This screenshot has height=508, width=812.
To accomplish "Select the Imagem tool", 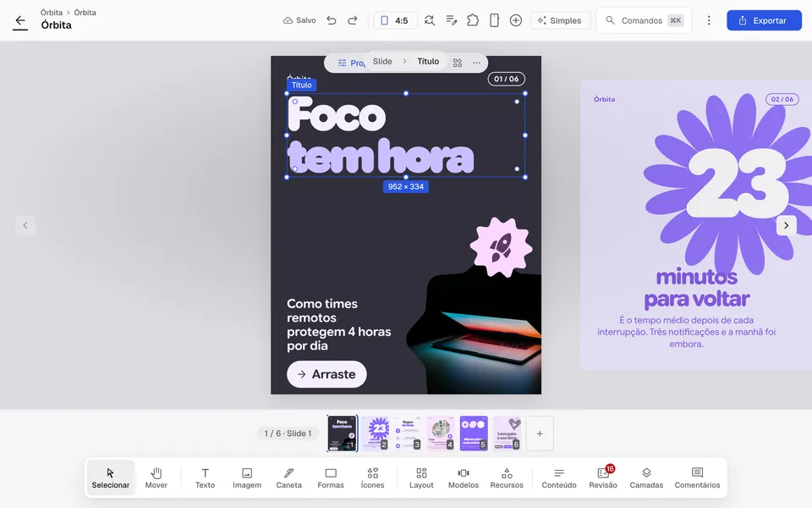I will tap(247, 478).
